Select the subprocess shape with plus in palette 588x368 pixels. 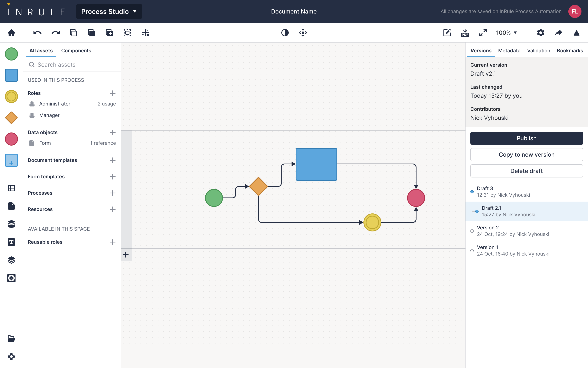click(11, 160)
